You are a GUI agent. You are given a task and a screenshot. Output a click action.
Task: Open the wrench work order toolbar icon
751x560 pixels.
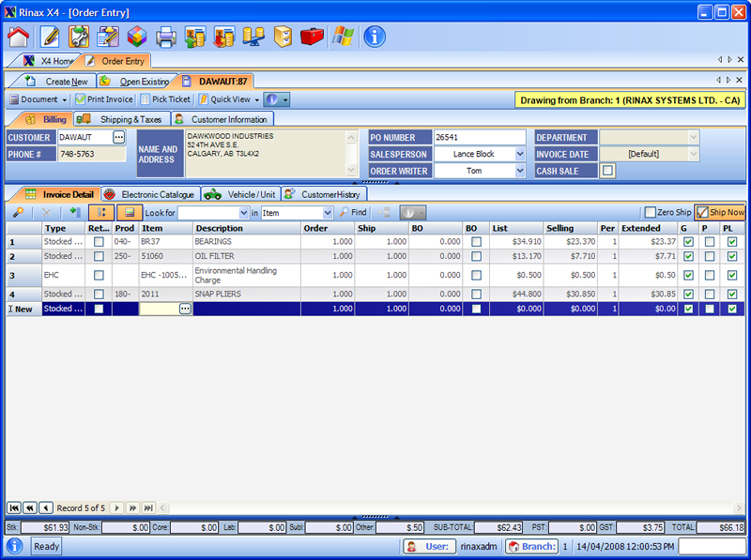79,37
